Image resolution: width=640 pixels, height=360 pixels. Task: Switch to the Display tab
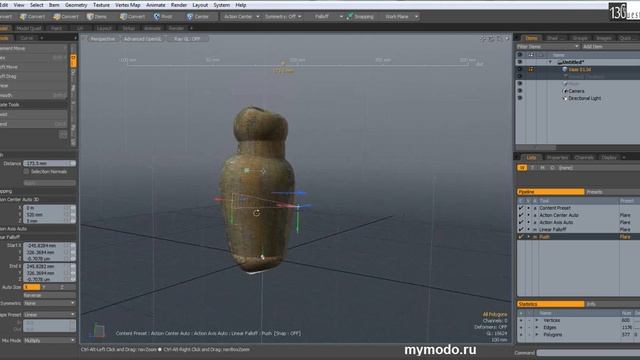click(x=609, y=157)
